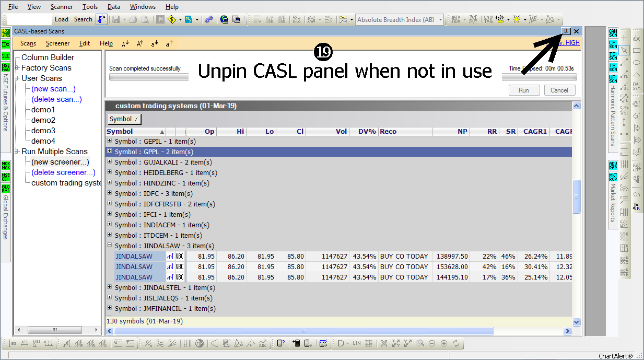
Task: Click the LIN scale toolbar icon
Action: coord(357,343)
